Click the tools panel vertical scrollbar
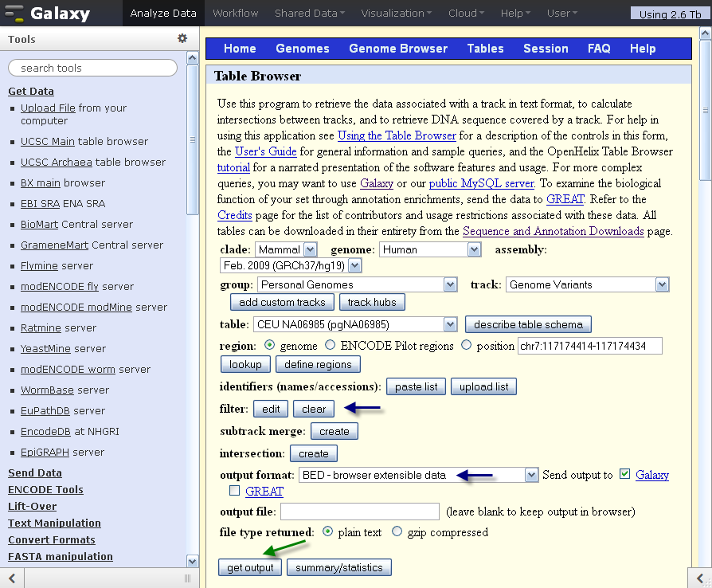 pyautogui.click(x=193, y=139)
